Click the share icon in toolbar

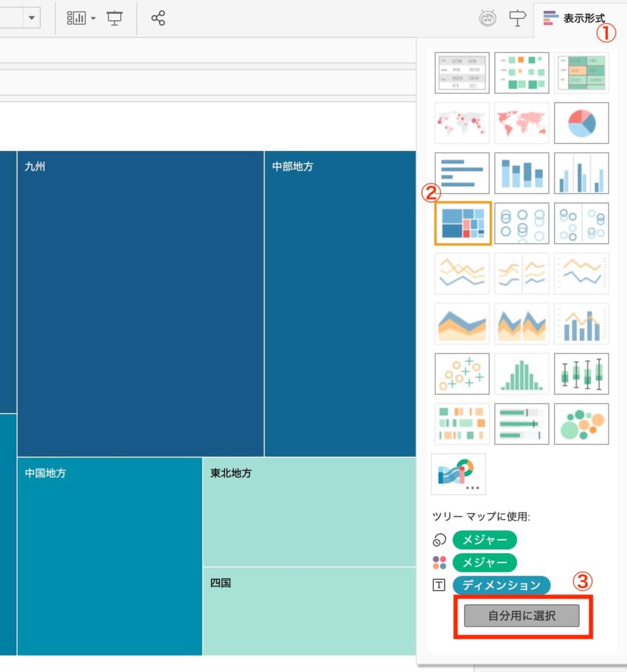pyautogui.click(x=158, y=18)
